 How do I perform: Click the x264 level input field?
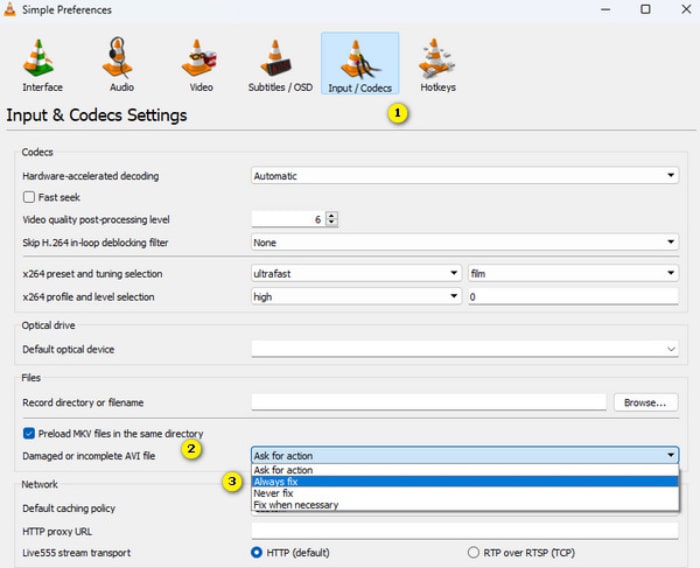click(x=573, y=297)
